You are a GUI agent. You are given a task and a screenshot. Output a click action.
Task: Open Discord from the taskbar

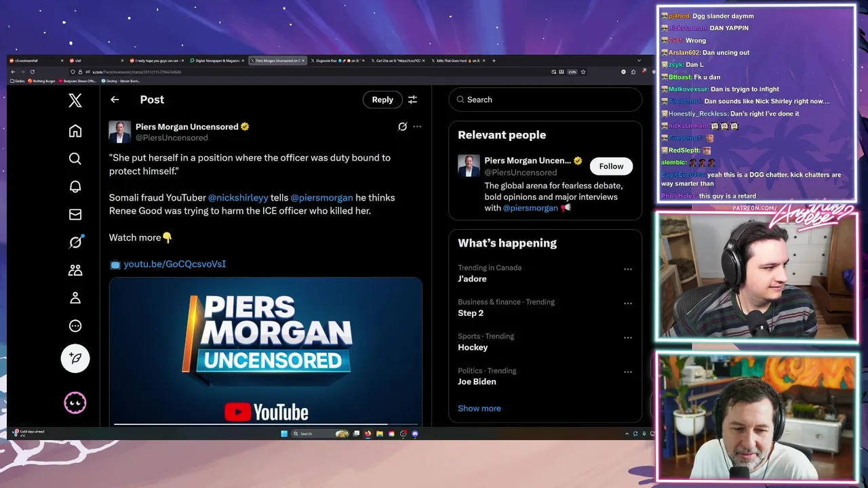pyautogui.click(x=415, y=434)
